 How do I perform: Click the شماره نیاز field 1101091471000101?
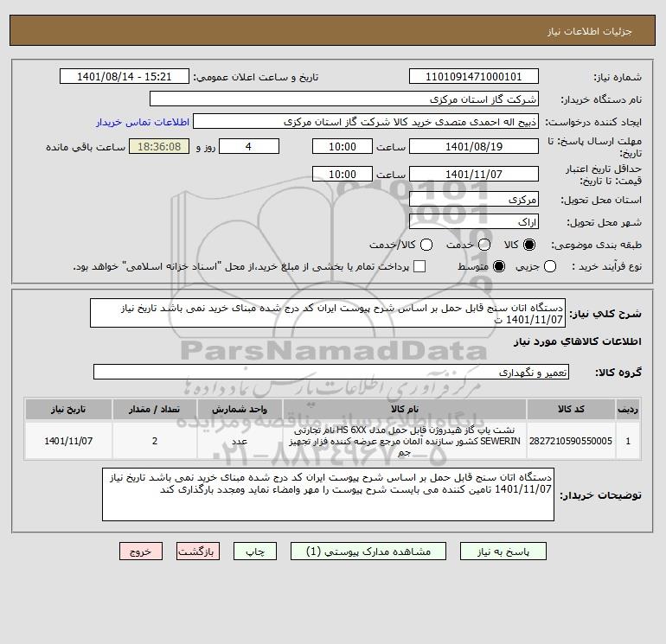(x=474, y=76)
